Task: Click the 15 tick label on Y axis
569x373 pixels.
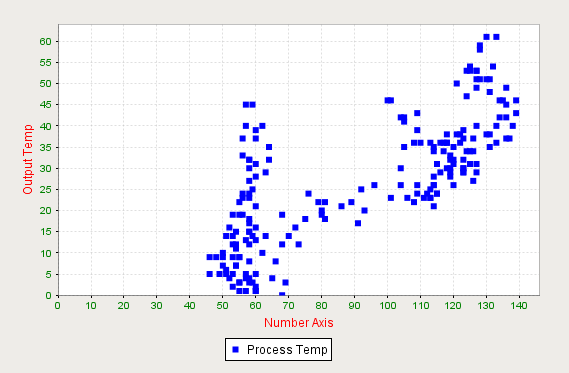Action: [x=46, y=231]
